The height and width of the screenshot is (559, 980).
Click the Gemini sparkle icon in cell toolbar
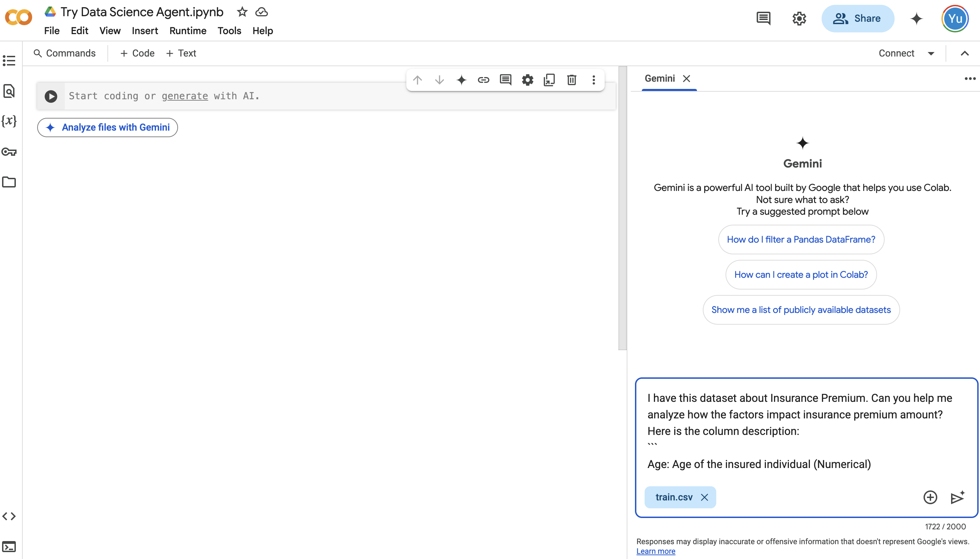[x=461, y=80]
